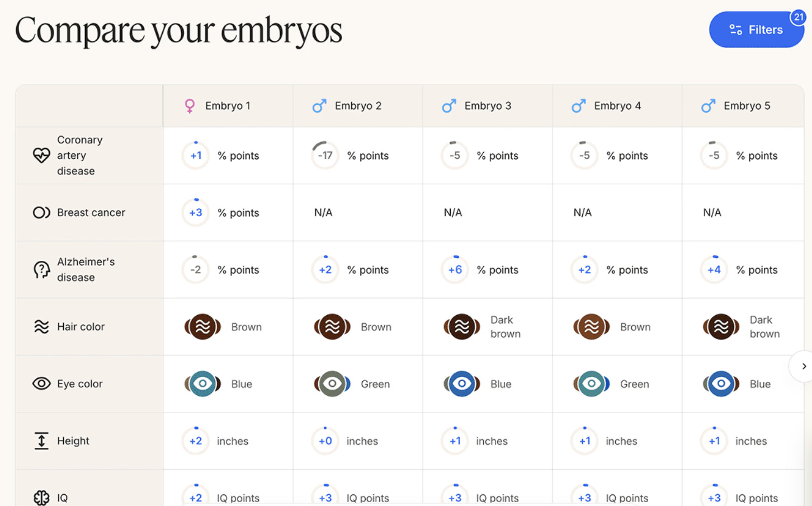
Task: Click Embryo 3 dark brown hair swatch
Action: click(462, 326)
